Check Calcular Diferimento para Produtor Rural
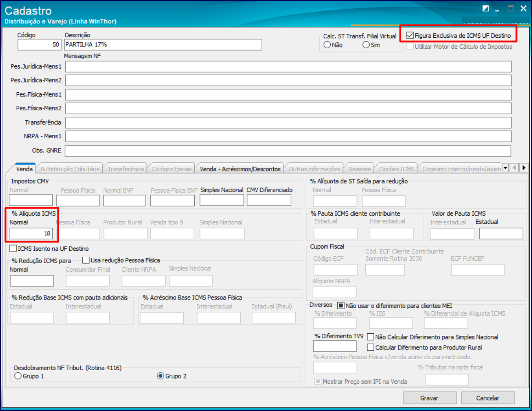The width and height of the screenshot is (532, 411). point(370,347)
